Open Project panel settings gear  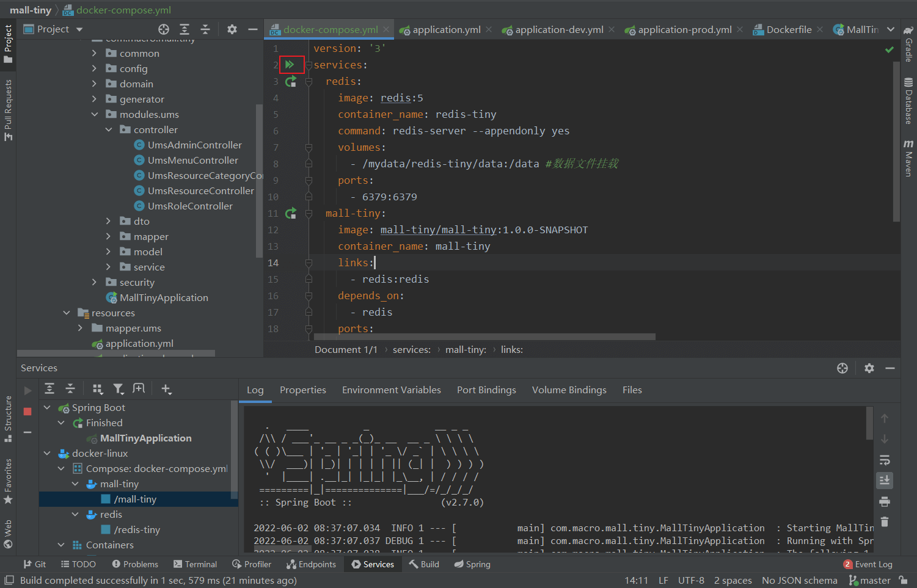point(232,29)
